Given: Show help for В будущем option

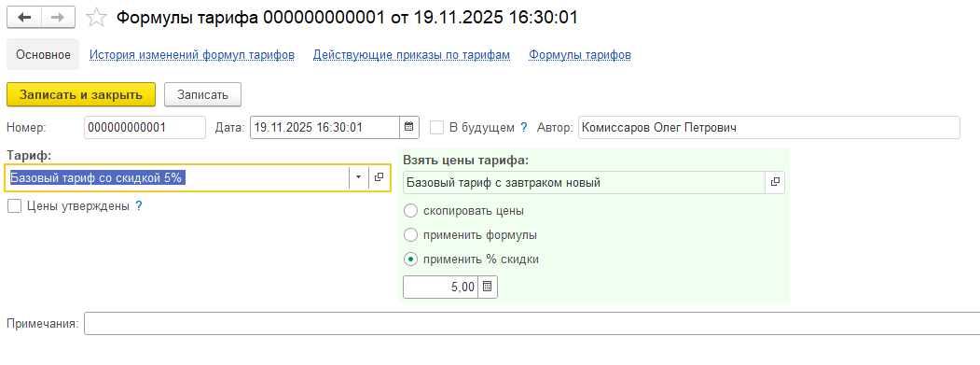Looking at the screenshot, I should 524,127.
